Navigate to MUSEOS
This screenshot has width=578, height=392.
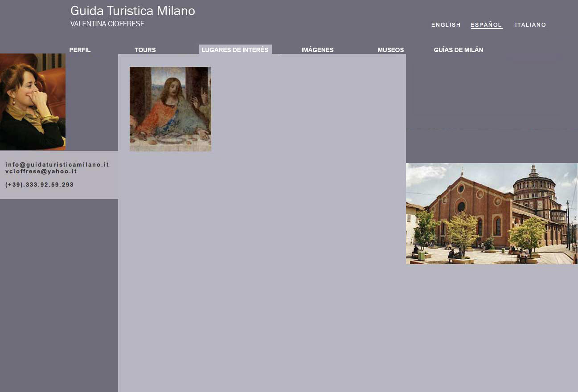coord(391,50)
